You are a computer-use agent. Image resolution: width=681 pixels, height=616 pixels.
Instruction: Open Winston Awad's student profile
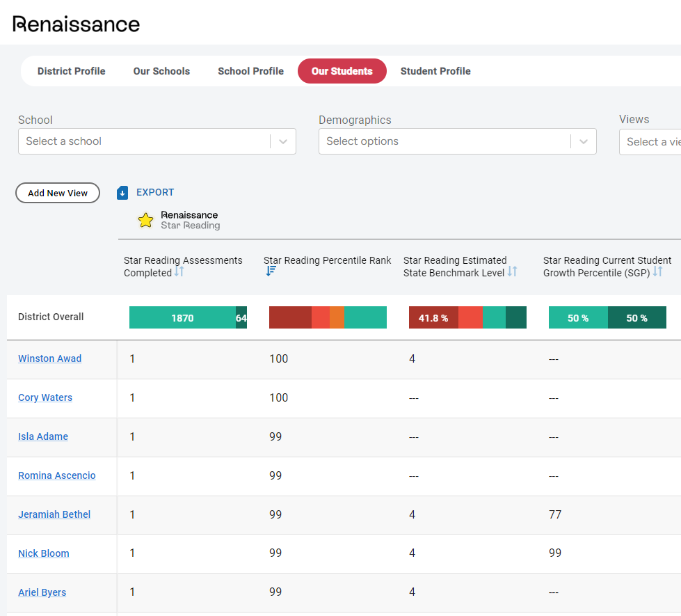pos(50,358)
